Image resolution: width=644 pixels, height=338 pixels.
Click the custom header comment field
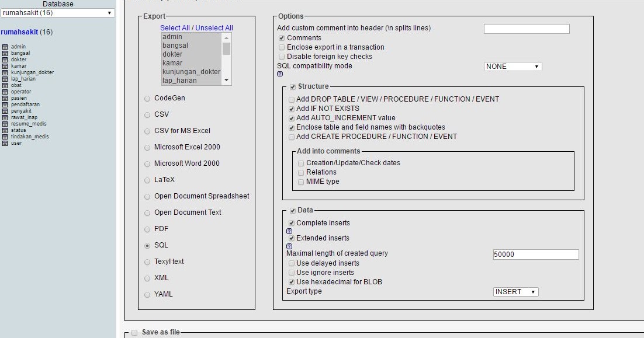point(527,29)
